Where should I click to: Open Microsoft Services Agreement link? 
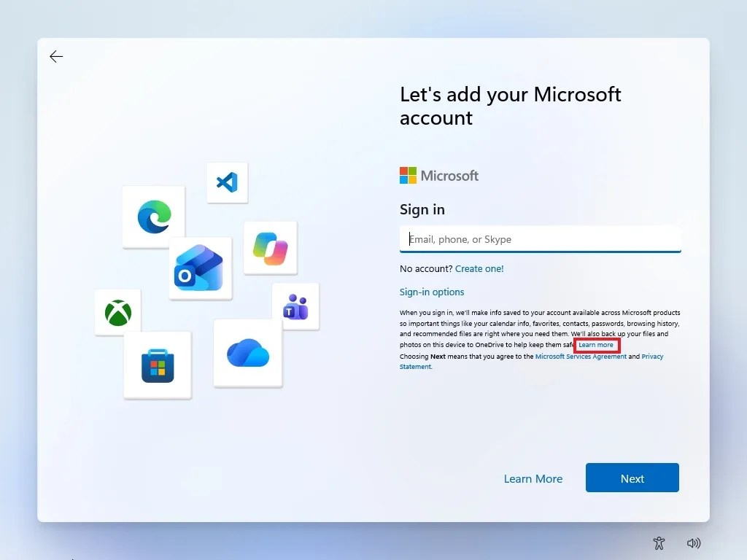[581, 356]
